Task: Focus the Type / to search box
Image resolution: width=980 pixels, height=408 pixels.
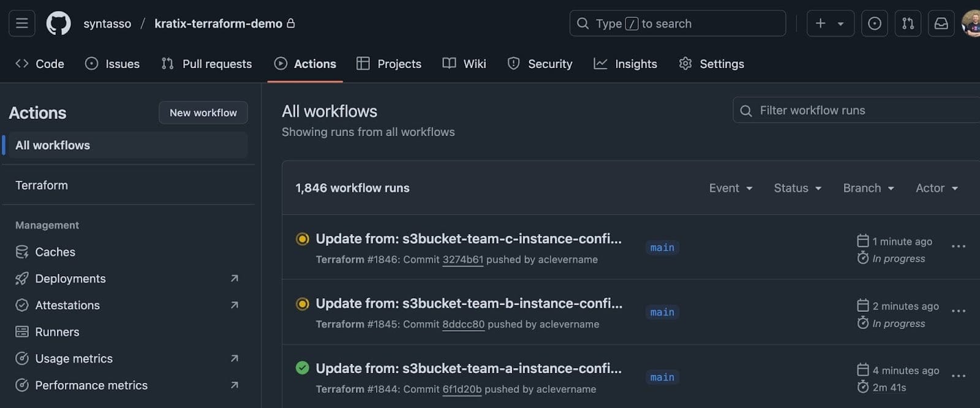Action: pos(677,23)
